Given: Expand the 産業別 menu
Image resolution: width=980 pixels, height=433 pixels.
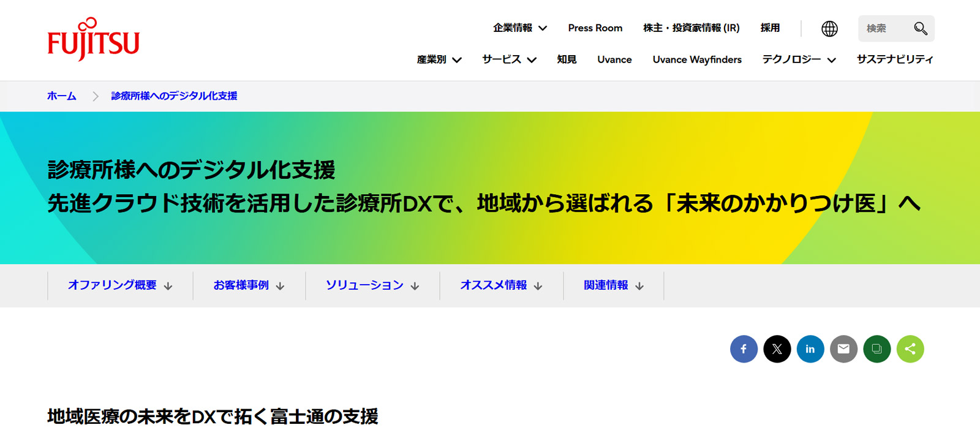Looking at the screenshot, I should (x=439, y=59).
